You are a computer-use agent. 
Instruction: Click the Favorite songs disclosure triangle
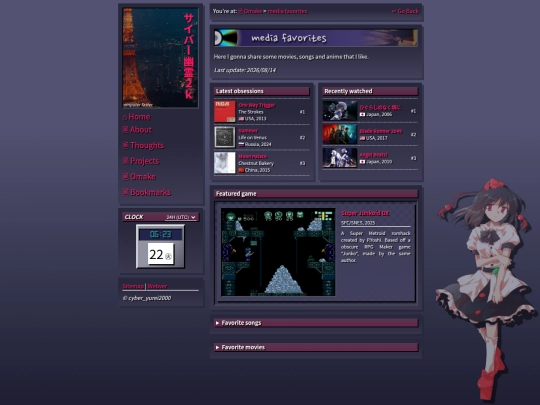tap(217, 323)
